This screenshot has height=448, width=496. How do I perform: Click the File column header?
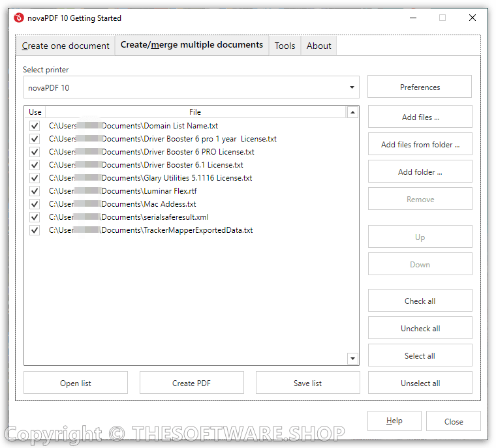[196, 112]
